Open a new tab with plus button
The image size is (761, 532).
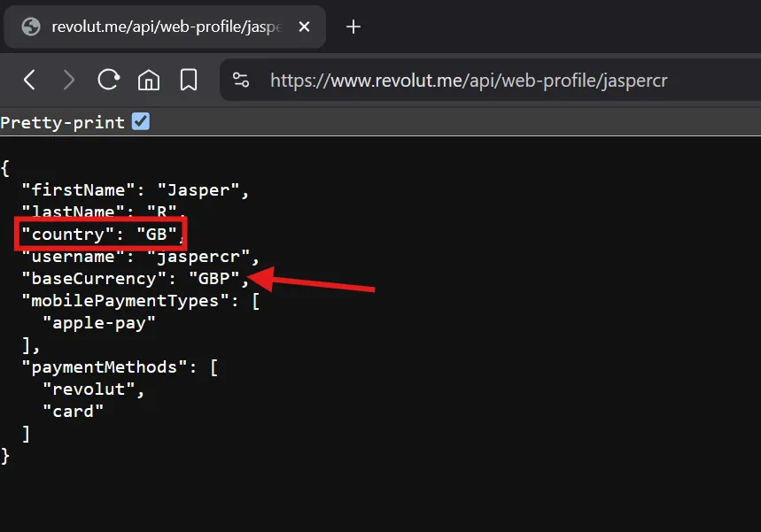(353, 27)
